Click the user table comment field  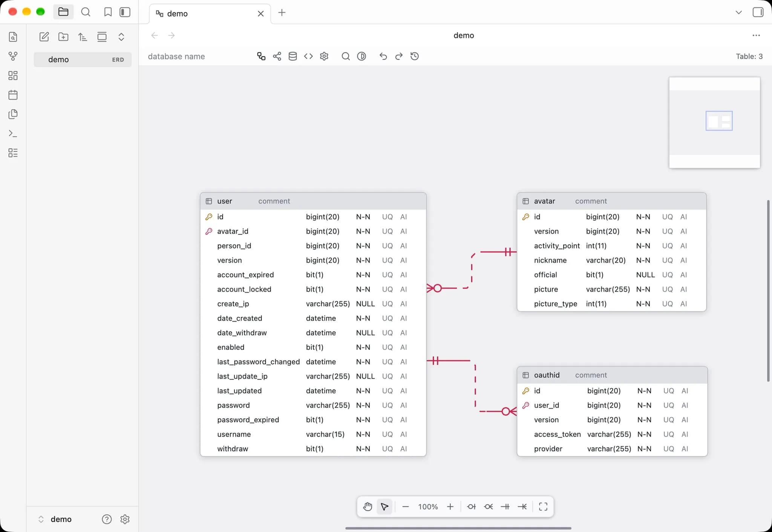point(274,201)
